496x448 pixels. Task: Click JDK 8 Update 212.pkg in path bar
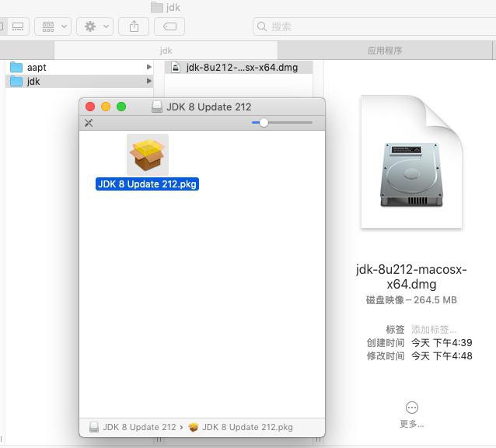(241, 427)
